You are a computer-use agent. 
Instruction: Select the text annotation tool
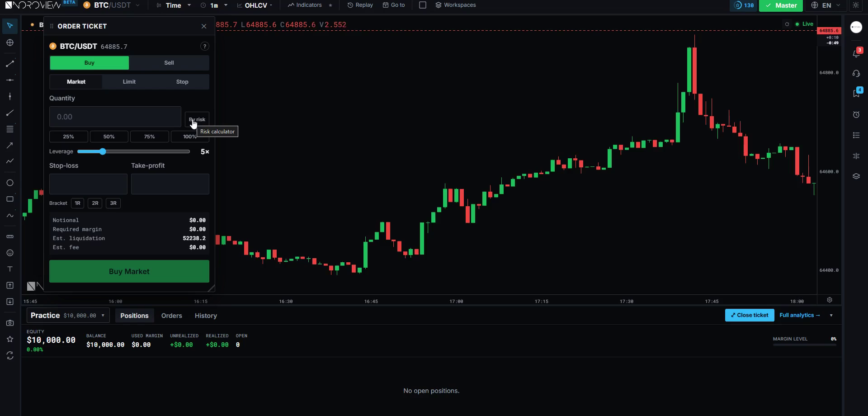click(10, 269)
